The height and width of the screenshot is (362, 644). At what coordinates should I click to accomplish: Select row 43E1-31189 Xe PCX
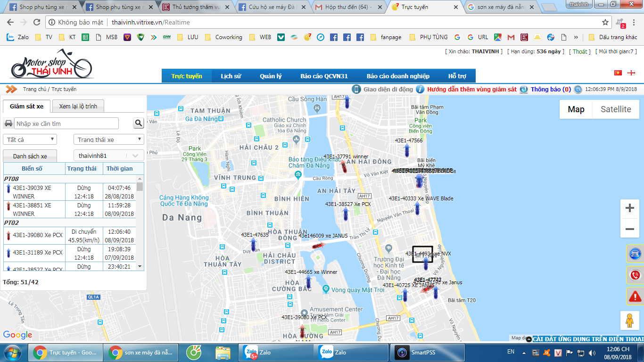[x=70, y=253]
